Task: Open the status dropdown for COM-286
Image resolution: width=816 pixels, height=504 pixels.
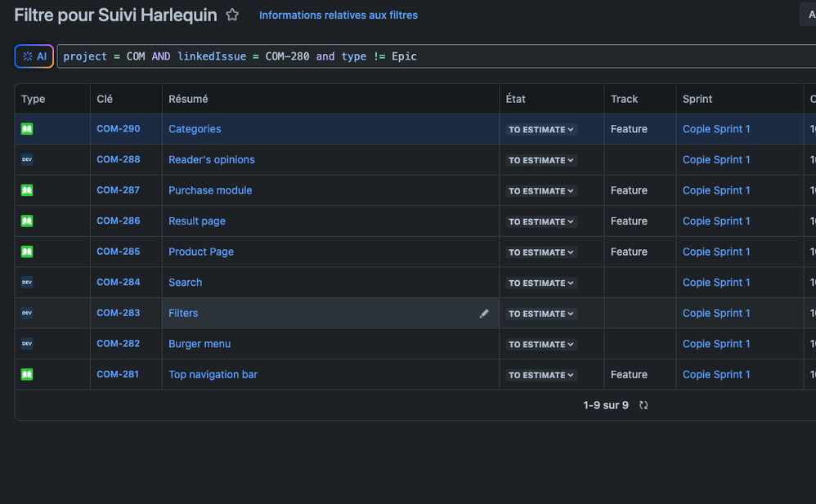Action: (541, 221)
